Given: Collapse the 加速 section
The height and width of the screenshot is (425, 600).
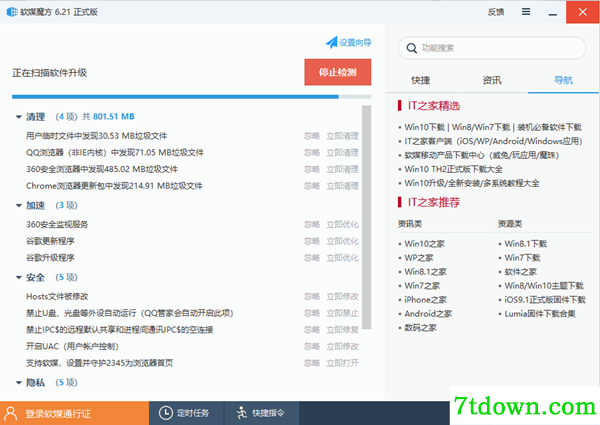Looking at the screenshot, I should click(18, 206).
